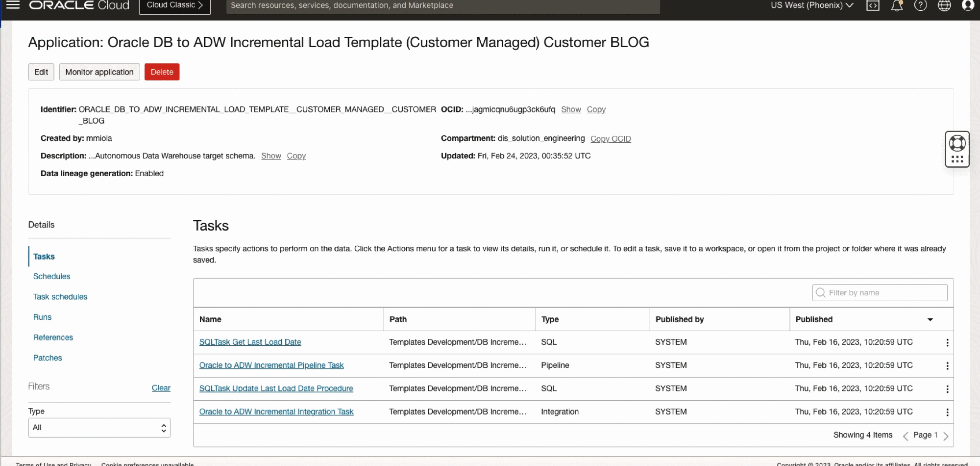Open the Cloud Shell code editor icon
The width and height of the screenshot is (980, 466).
point(873,6)
